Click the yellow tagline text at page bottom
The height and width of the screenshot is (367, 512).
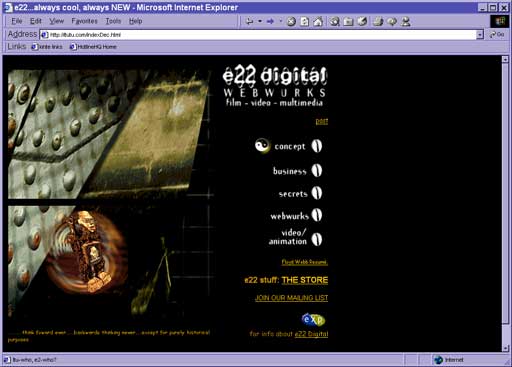pos(109,336)
